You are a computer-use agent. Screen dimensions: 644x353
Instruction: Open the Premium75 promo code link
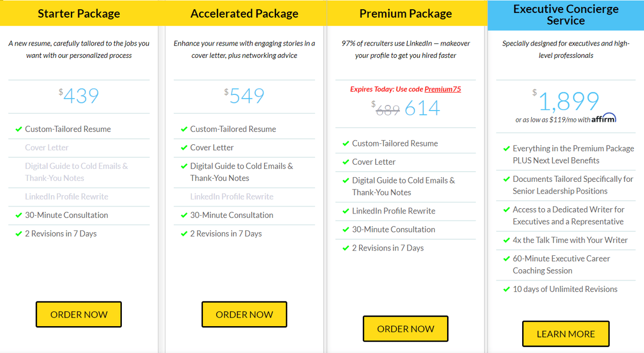point(443,90)
